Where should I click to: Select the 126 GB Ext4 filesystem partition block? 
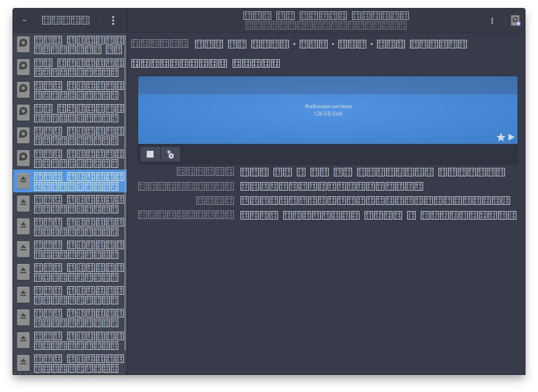pyautogui.click(x=328, y=110)
